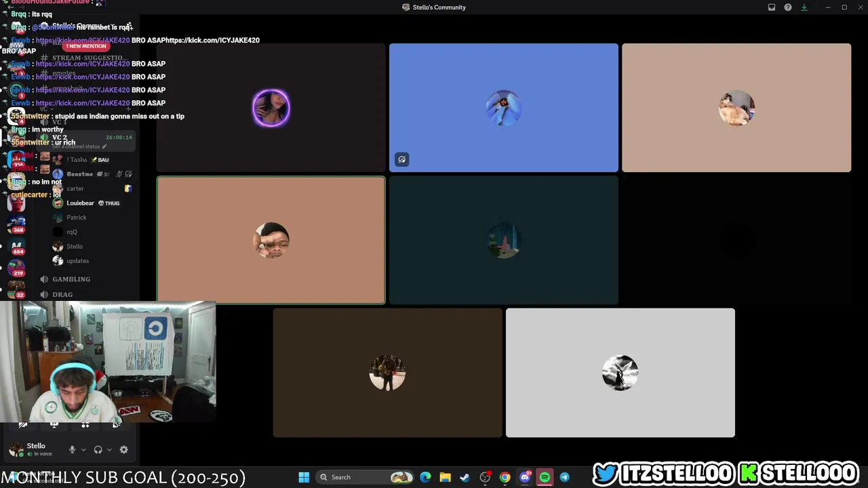Click the kick.com/ICYJAKE420 link in top chat

pyautogui.click(x=83, y=40)
